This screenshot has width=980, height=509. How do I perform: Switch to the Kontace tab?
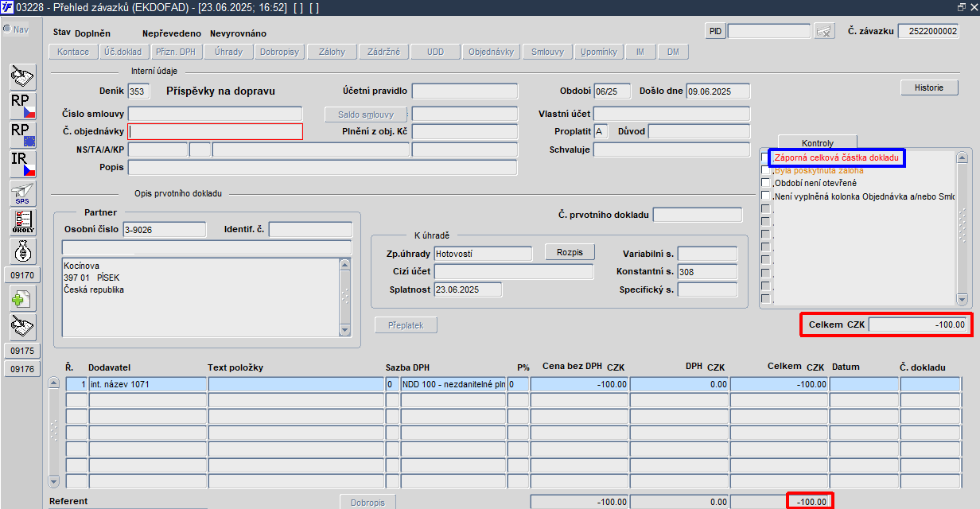[74, 52]
